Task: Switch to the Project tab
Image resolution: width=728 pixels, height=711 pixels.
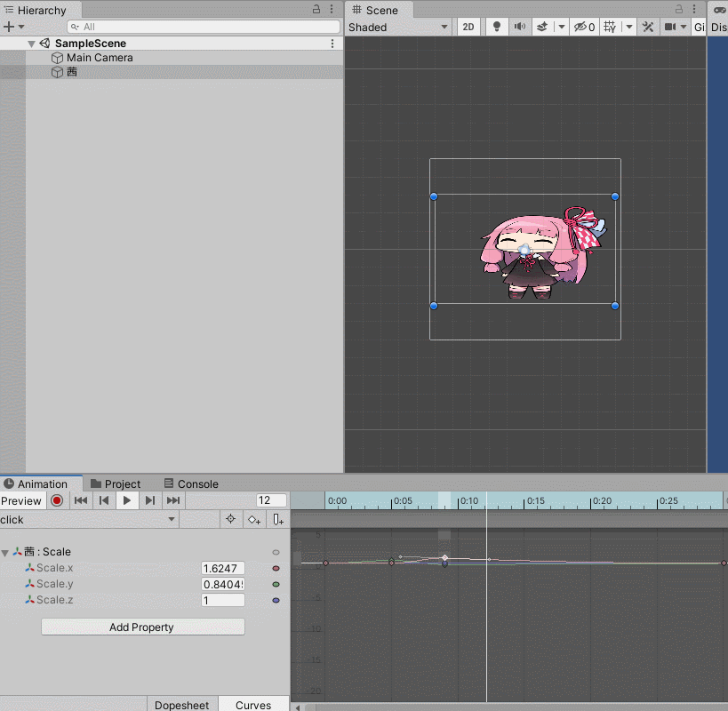Action: (116, 483)
